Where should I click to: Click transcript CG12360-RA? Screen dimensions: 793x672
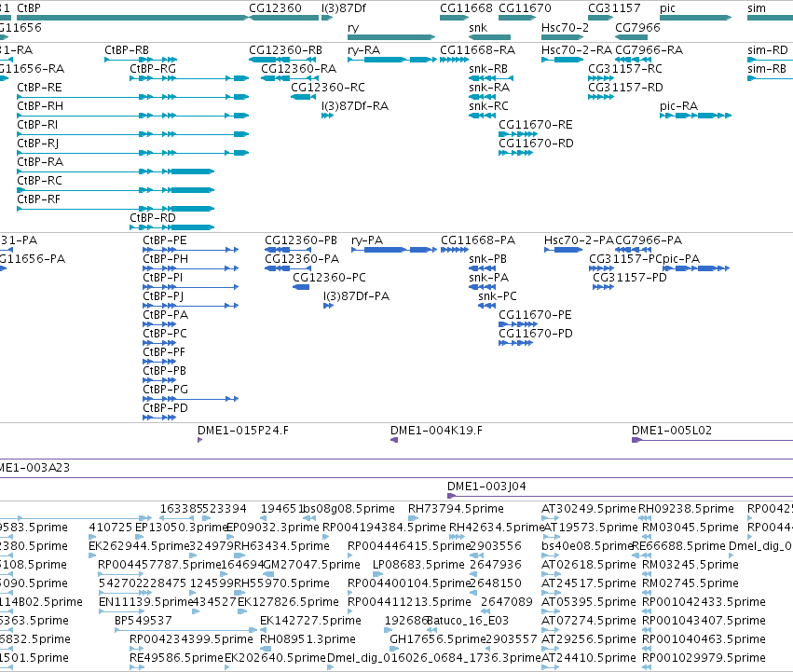(290, 78)
